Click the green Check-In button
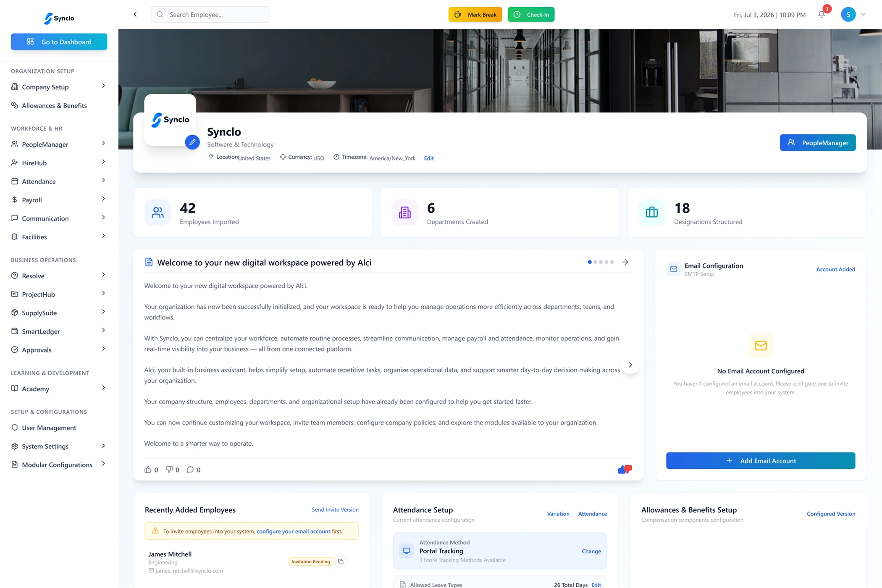 (x=531, y=15)
